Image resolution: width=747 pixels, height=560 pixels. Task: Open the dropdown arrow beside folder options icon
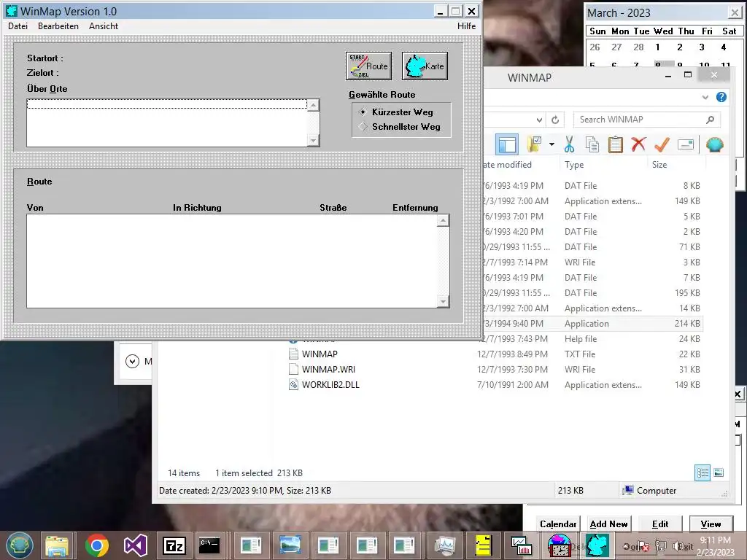tap(551, 144)
